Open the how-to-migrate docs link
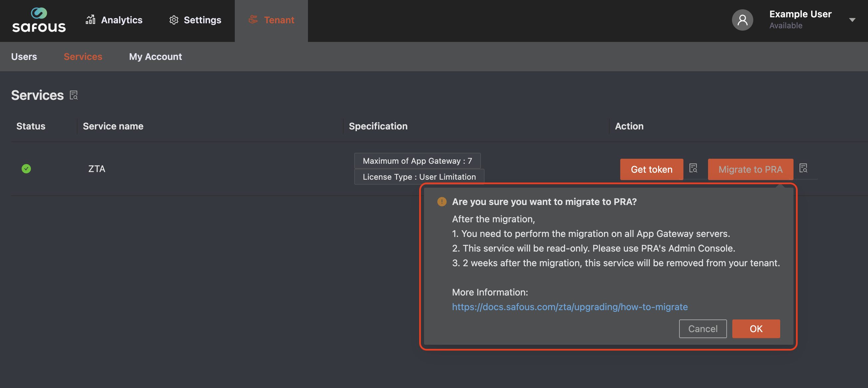This screenshot has height=388, width=868. click(x=570, y=307)
